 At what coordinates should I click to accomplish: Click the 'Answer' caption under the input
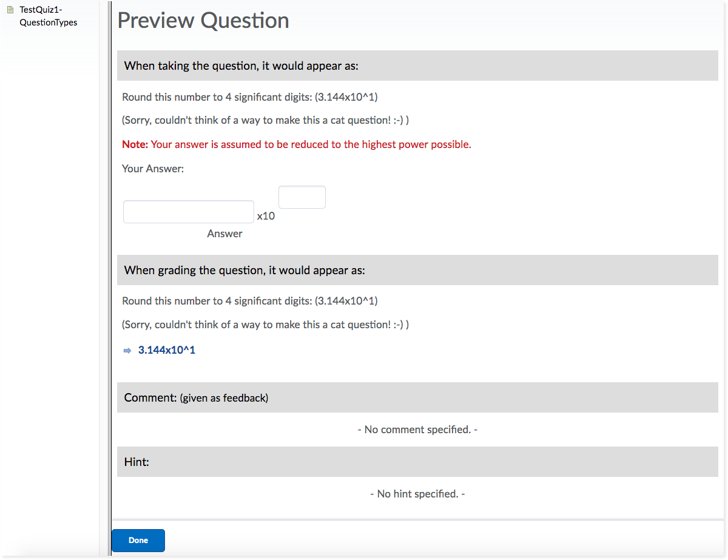(x=224, y=234)
